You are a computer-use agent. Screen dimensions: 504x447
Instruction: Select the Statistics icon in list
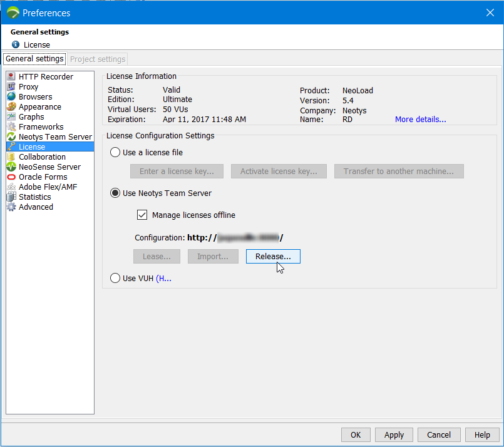11,197
